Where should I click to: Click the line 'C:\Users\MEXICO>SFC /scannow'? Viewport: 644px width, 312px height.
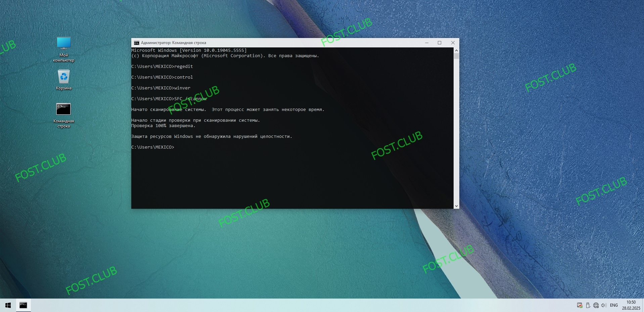point(169,99)
